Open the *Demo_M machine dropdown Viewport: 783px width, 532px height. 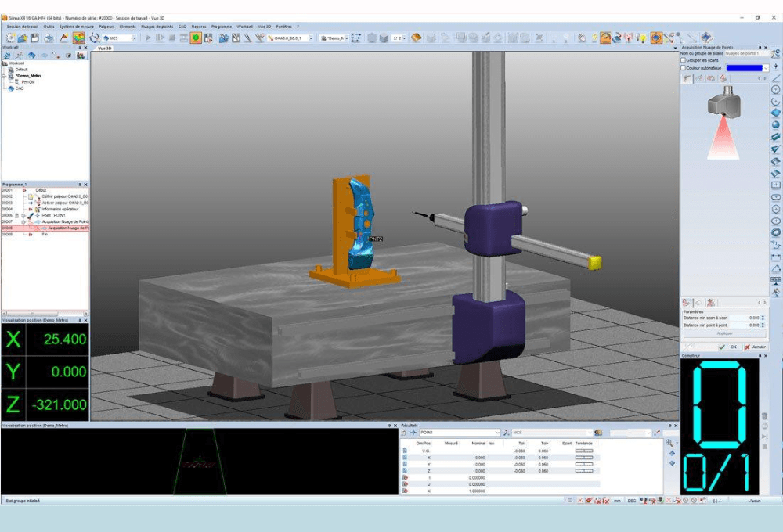(x=347, y=38)
